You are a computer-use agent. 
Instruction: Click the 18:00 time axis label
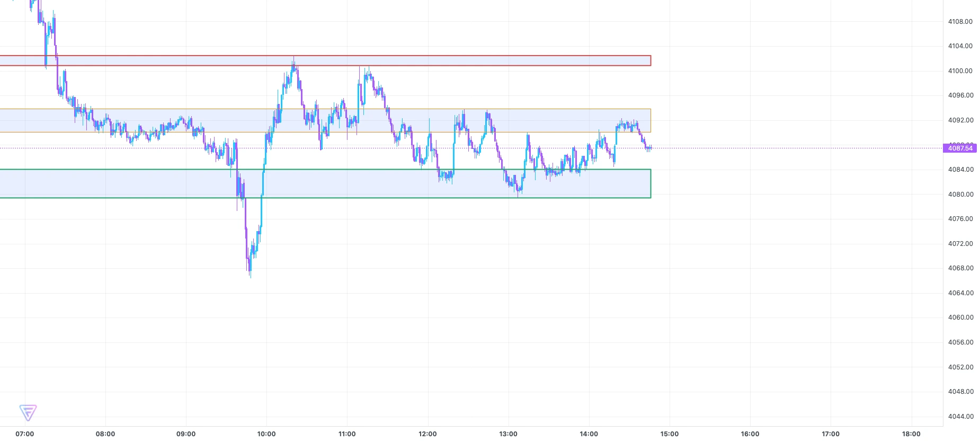pos(911,434)
